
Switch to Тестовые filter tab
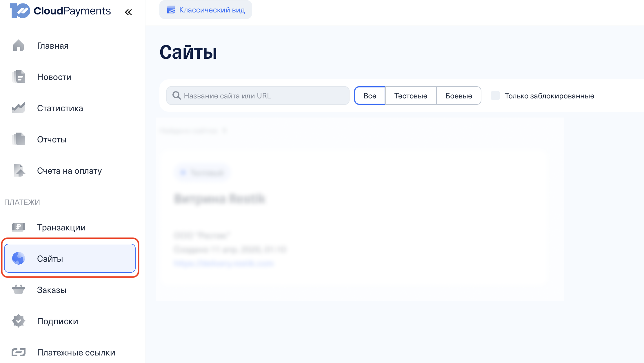pos(411,96)
